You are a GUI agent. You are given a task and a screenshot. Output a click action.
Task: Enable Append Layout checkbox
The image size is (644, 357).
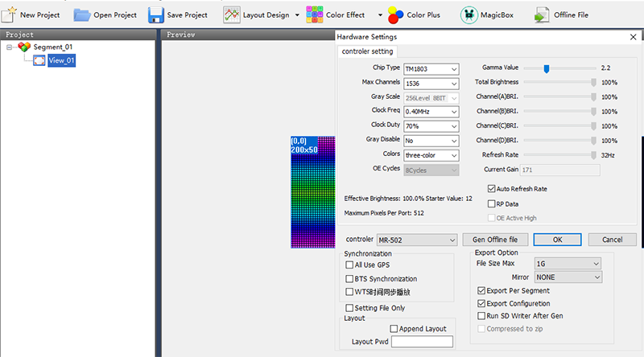tap(394, 329)
